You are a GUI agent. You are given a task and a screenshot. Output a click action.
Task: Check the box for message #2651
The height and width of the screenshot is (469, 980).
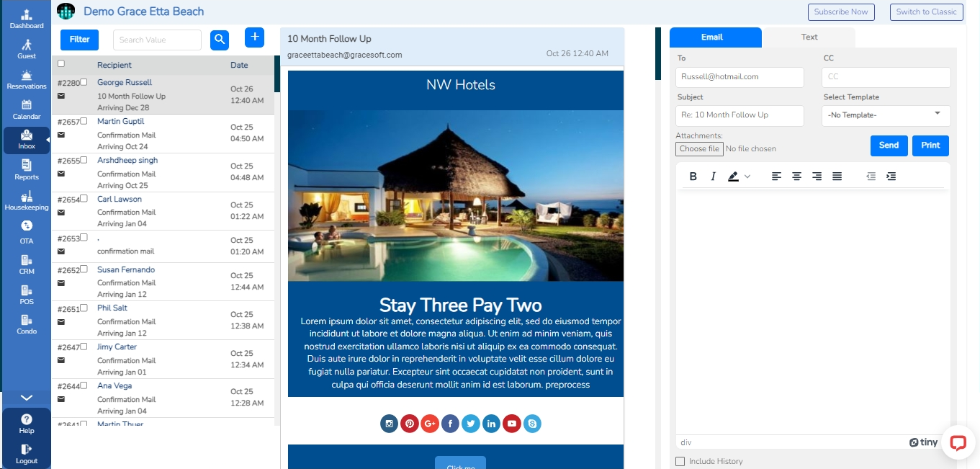[x=84, y=308]
